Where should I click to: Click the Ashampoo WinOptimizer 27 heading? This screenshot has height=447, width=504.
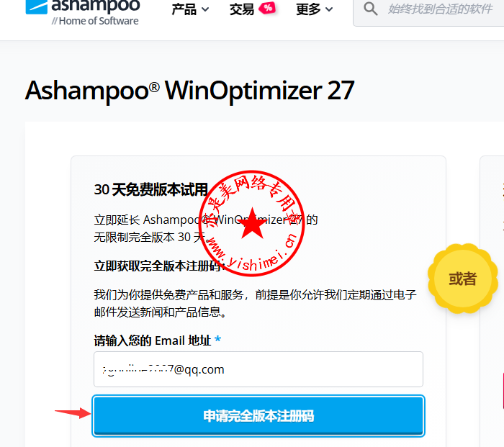click(x=189, y=91)
